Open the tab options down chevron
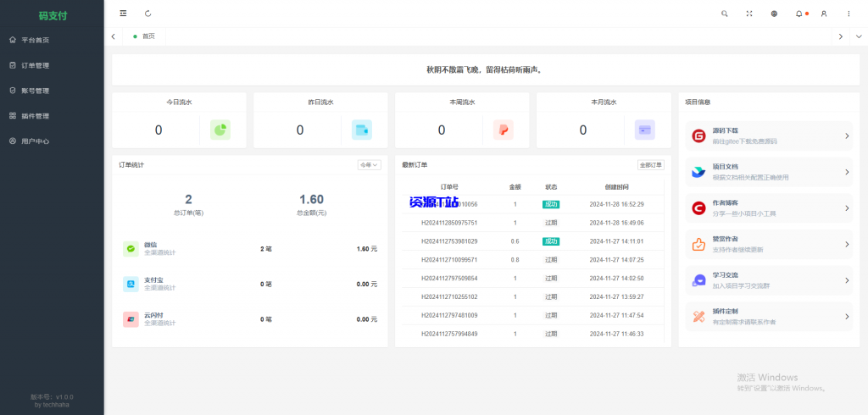This screenshot has height=415, width=868. coord(860,36)
